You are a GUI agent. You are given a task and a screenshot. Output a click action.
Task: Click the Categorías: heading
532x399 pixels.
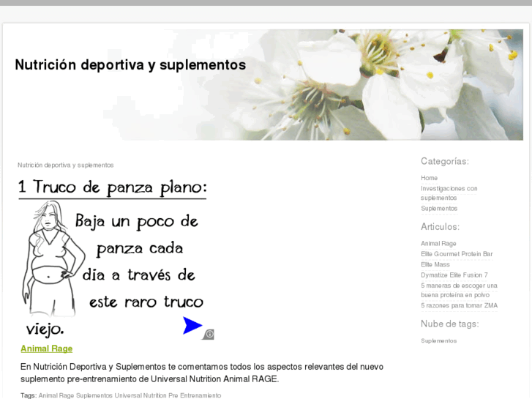click(x=445, y=161)
